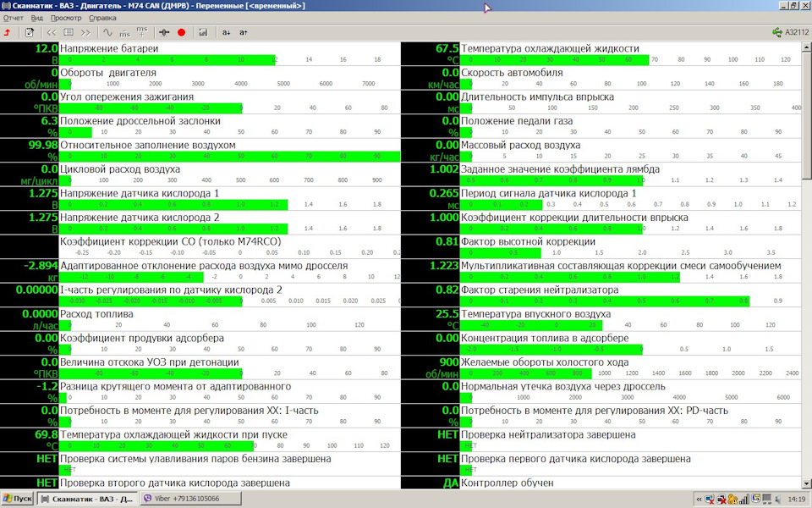Viewport: 812px width, 508px height.
Task: Open the Отчет menu
Action: [13, 18]
